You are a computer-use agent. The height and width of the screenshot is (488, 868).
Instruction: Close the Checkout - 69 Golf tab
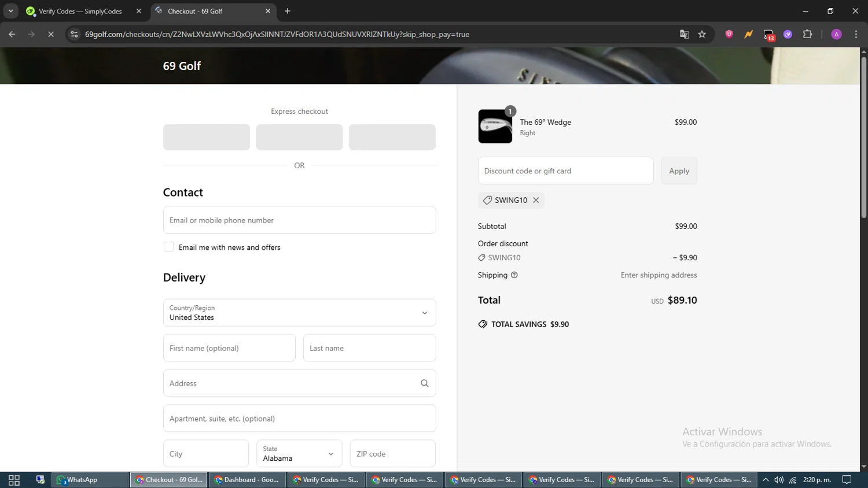coord(268,11)
